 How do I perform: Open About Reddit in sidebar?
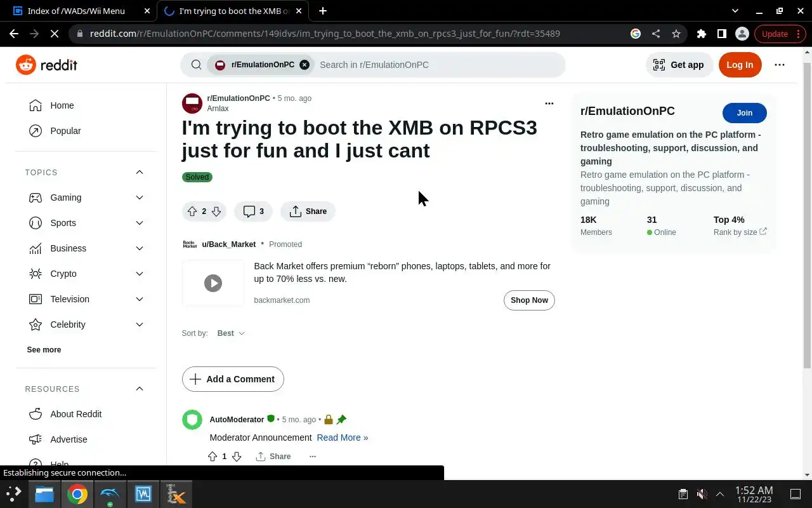coord(75,414)
